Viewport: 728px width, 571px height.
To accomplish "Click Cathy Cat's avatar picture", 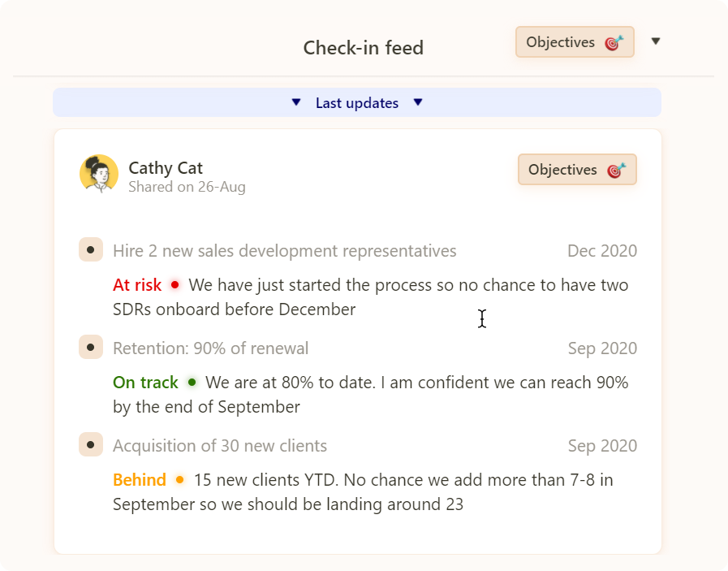I will click(x=99, y=174).
